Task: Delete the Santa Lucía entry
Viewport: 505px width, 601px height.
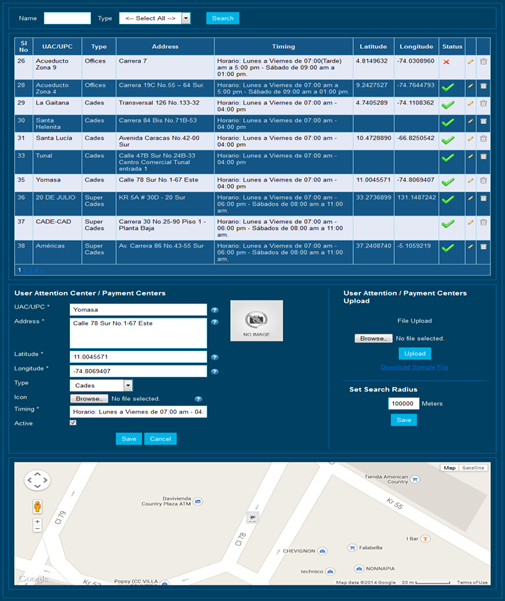Action: (484, 138)
